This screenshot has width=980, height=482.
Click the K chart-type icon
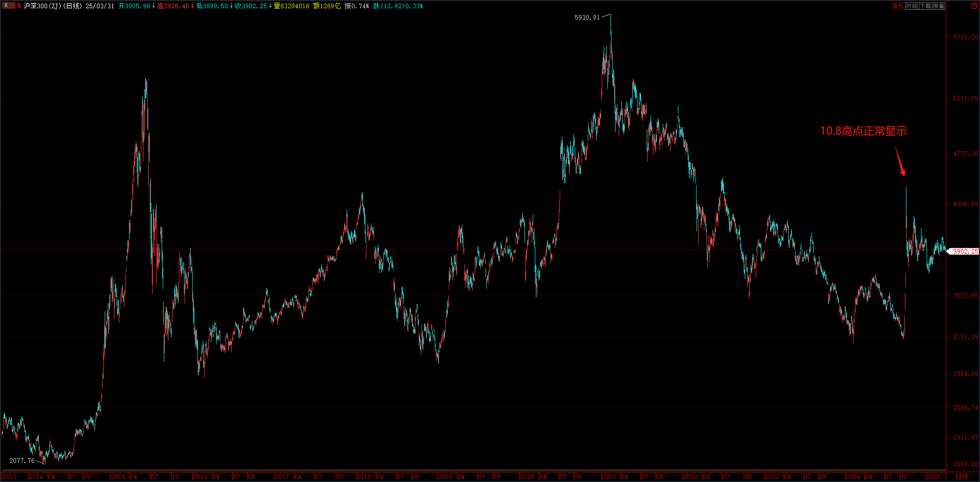coord(6,6)
